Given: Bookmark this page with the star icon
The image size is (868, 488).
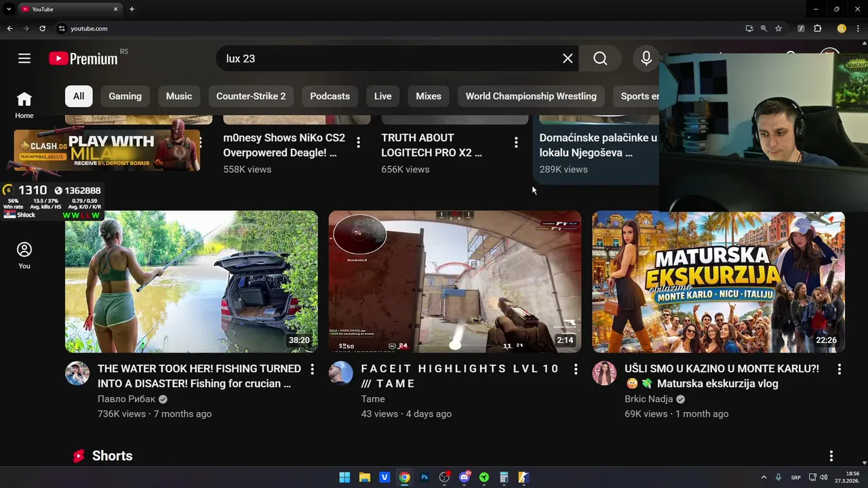Looking at the screenshot, I should (778, 28).
